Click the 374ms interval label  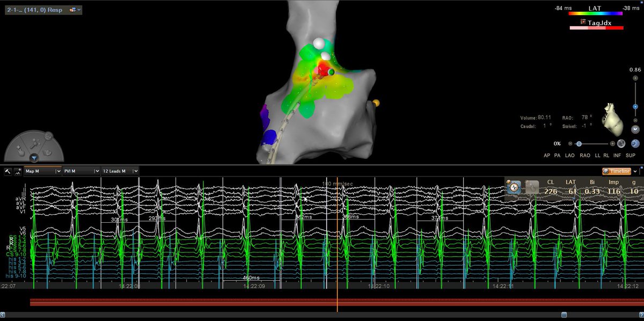point(440,218)
